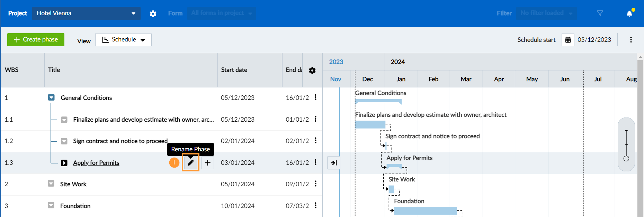This screenshot has width=644, height=217.
Task: Collapse the General Conditions phase
Action: pos(51,98)
